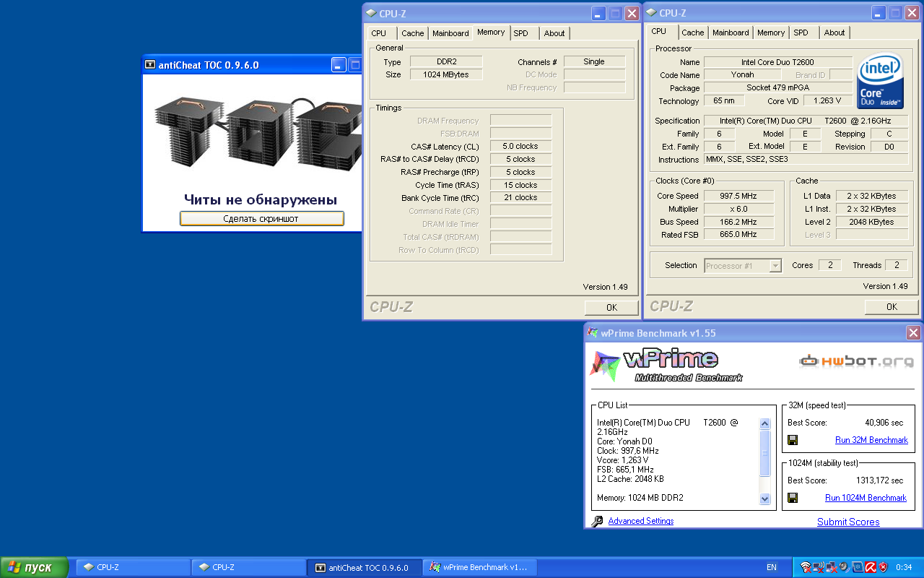Minimize the antiCheat TOC window
Screen dimensions: 924x578
339,65
